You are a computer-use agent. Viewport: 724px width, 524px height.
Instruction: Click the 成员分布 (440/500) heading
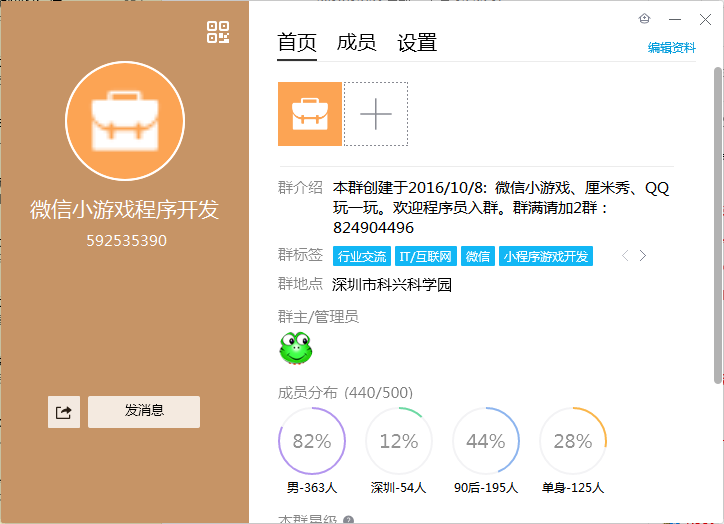tap(345, 393)
